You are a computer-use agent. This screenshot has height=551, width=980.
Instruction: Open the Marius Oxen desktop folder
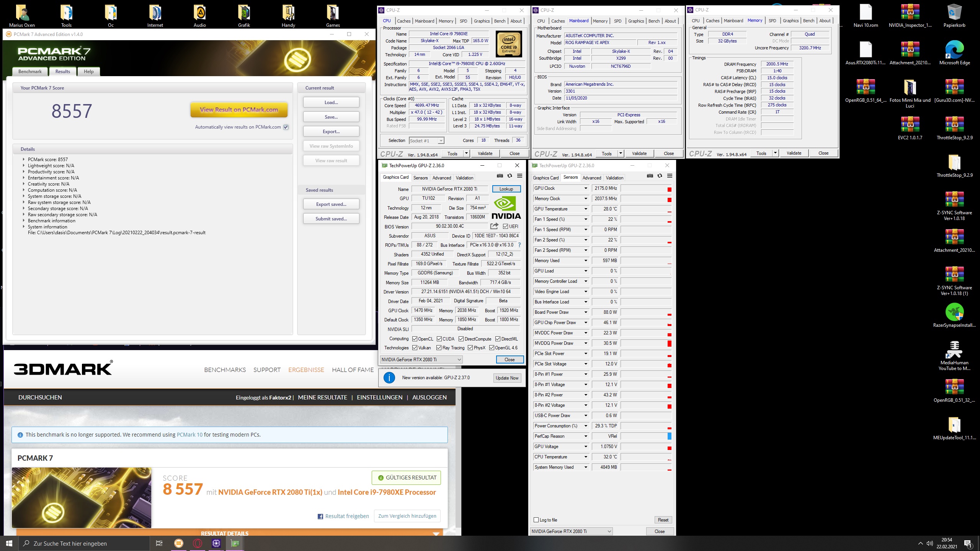pos(22,16)
